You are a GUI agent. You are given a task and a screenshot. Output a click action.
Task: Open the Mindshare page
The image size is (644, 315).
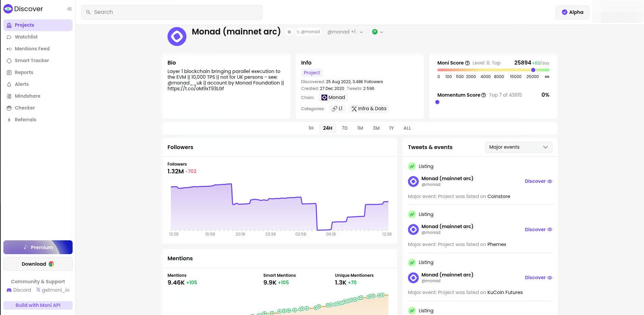point(27,96)
